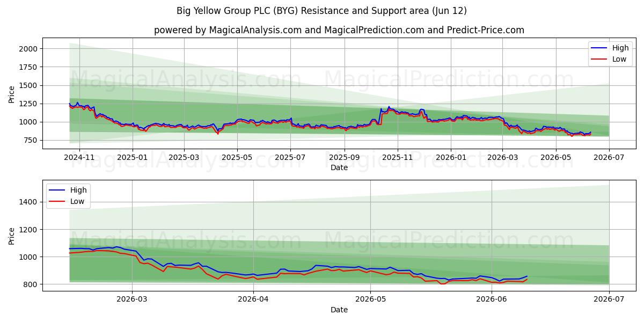The image size is (644, 322).
Task: Click the 800 tick label on the bottom chart
Action: click(31, 284)
